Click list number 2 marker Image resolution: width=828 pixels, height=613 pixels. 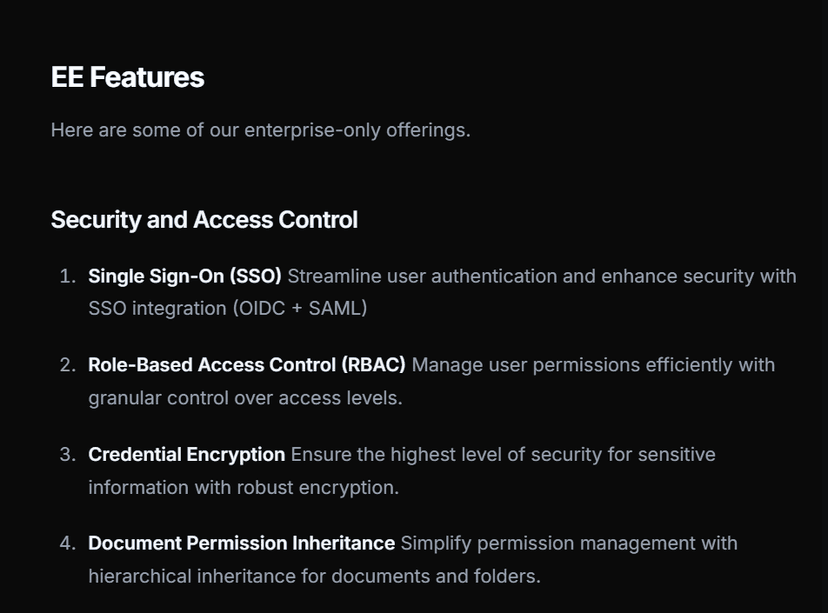68,365
